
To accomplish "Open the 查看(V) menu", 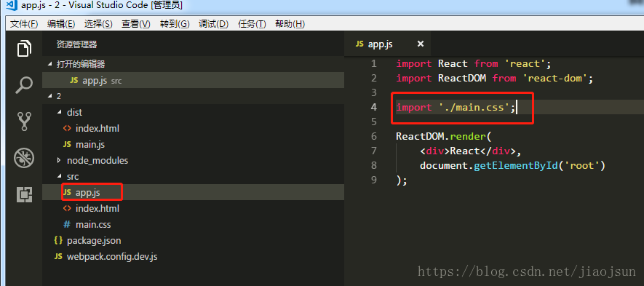I will (136, 24).
